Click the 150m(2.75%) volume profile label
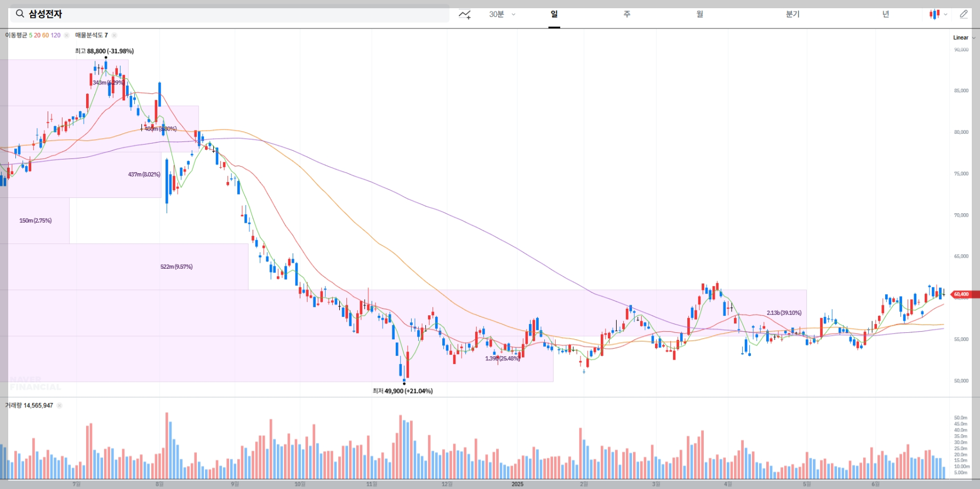Viewport: 980px width, 489px height. pos(36,220)
